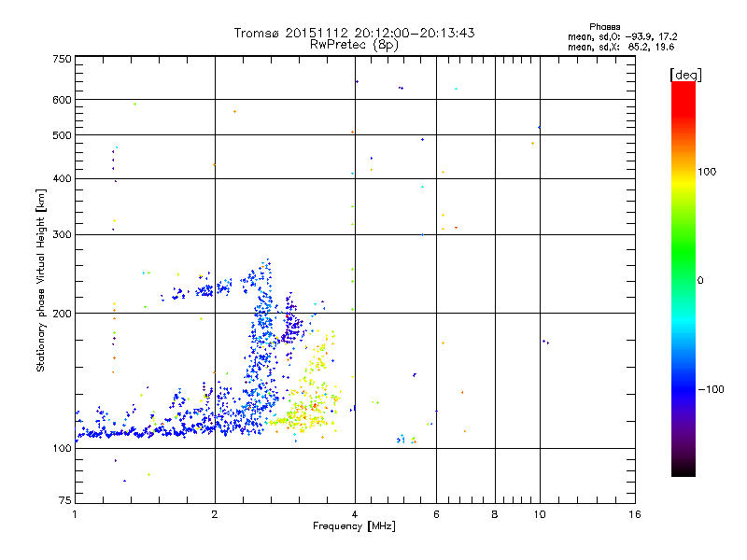Click the 2 tick label on the frequency axis
Screen dimensions: 747x560
215,514
